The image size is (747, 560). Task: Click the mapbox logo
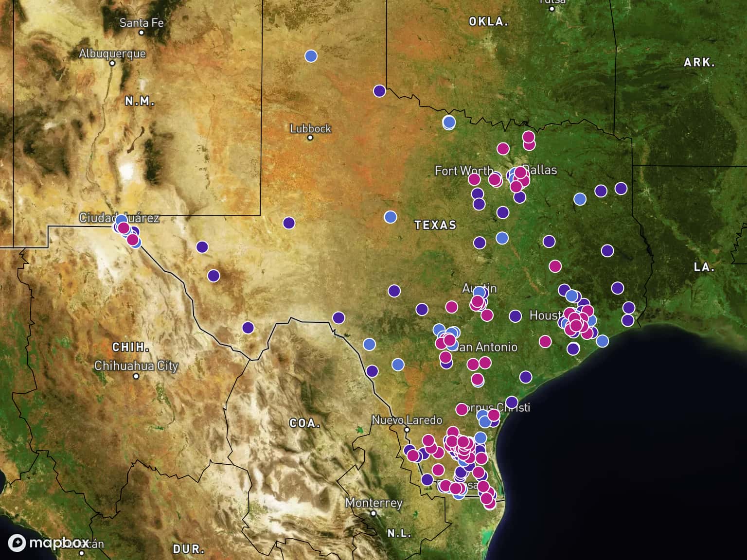click(49, 542)
